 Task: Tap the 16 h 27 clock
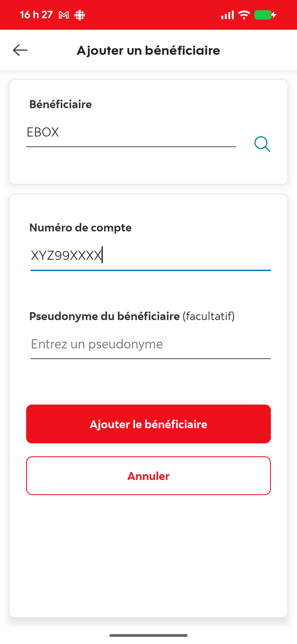[36, 15]
